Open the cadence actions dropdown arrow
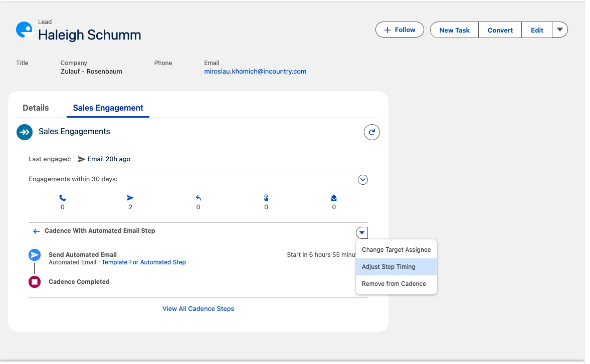The image size is (590, 364). pyautogui.click(x=362, y=232)
